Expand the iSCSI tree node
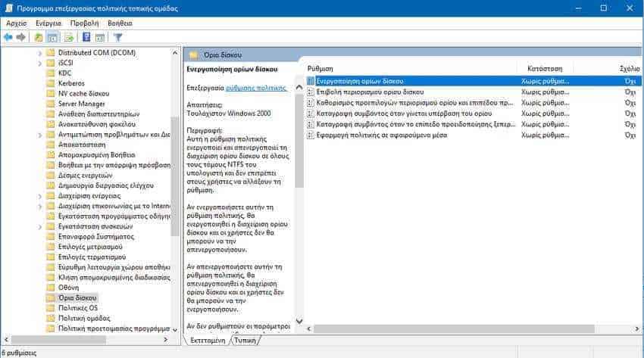Screen dimensions: 644x358 coord(40,63)
